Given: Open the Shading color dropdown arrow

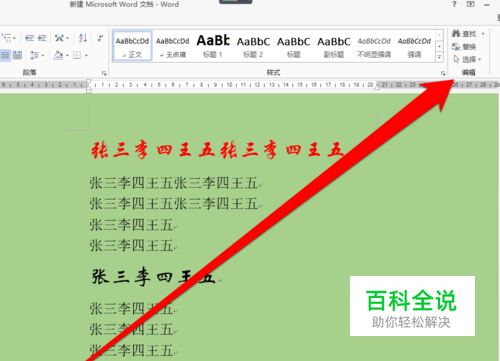Looking at the screenshot, I should (67, 55).
